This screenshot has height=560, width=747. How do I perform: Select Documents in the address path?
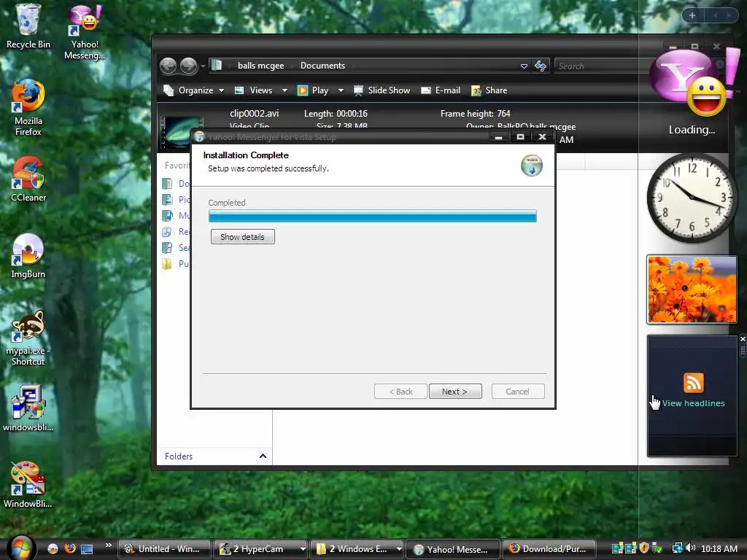click(322, 66)
